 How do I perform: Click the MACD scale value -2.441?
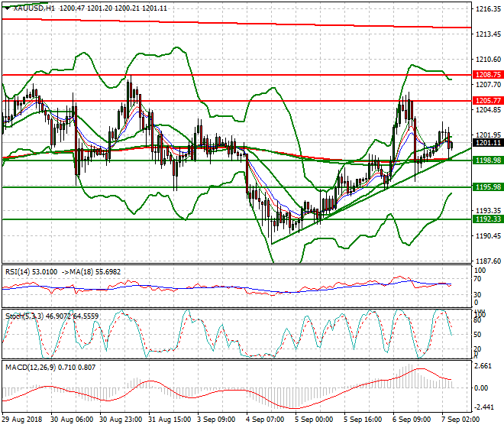tap(484, 407)
